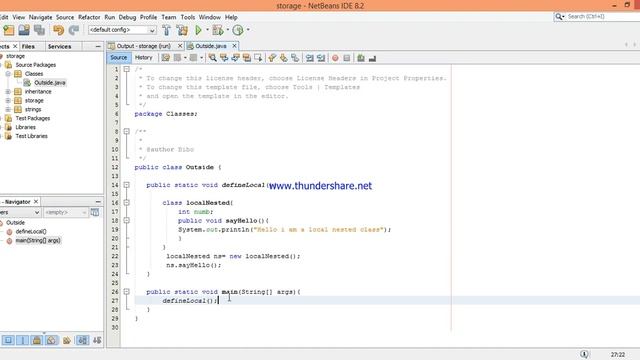Open the Tools menu
640x360 pixels.
[x=188, y=17]
